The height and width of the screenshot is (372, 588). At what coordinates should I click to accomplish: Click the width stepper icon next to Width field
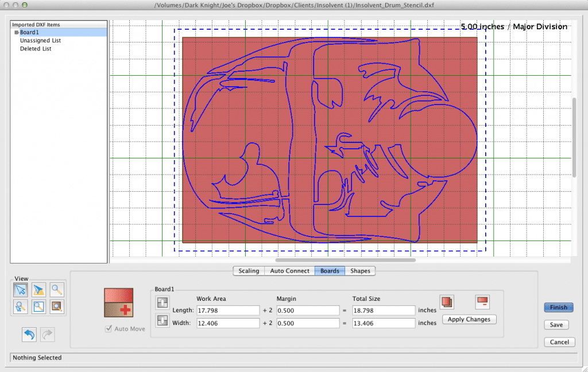(x=163, y=320)
